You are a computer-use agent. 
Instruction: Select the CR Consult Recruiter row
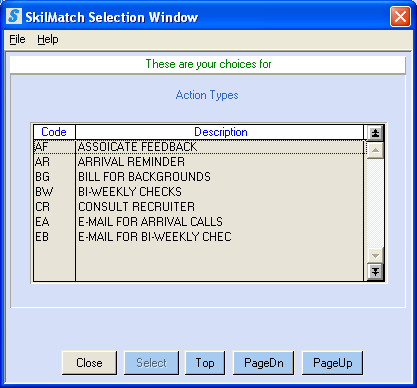tap(199, 207)
